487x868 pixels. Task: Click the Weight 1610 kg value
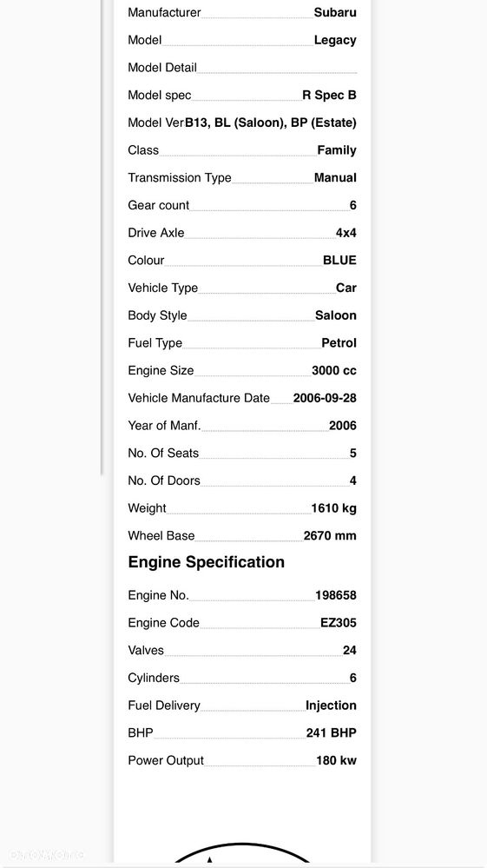[x=334, y=508]
